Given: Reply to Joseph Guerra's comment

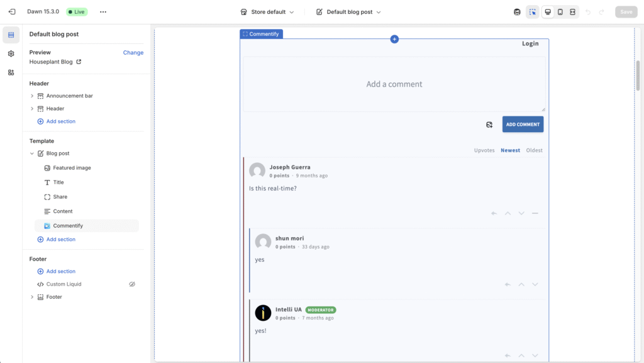Looking at the screenshot, I should 494,213.
